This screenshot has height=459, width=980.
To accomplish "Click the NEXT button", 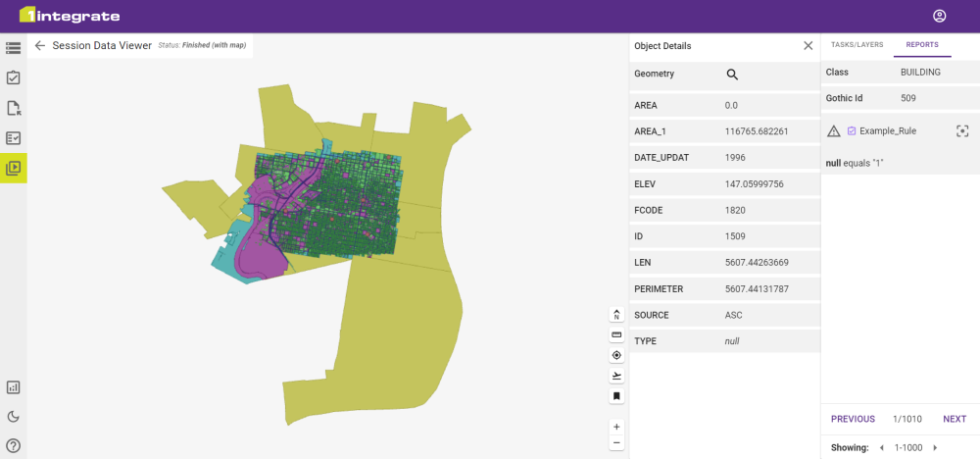I will [955, 419].
